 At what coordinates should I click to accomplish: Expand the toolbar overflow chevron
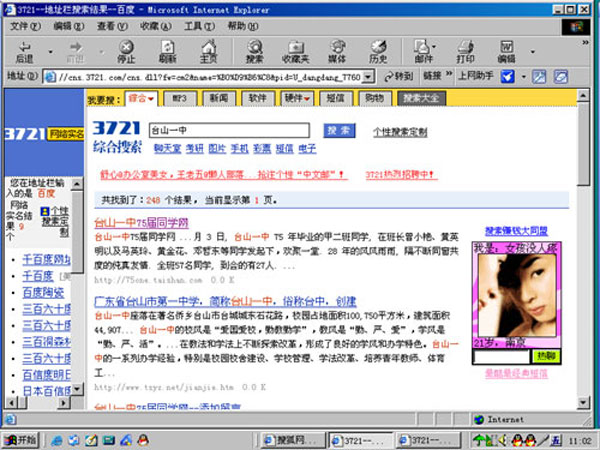click(585, 42)
